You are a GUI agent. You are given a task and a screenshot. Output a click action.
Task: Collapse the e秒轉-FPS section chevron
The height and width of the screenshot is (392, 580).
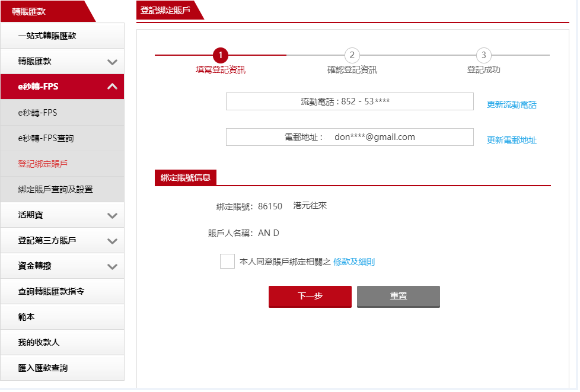pyautogui.click(x=112, y=87)
